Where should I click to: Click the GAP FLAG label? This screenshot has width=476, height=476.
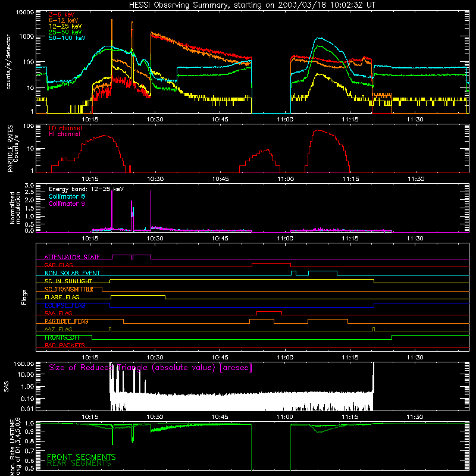point(58,265)
